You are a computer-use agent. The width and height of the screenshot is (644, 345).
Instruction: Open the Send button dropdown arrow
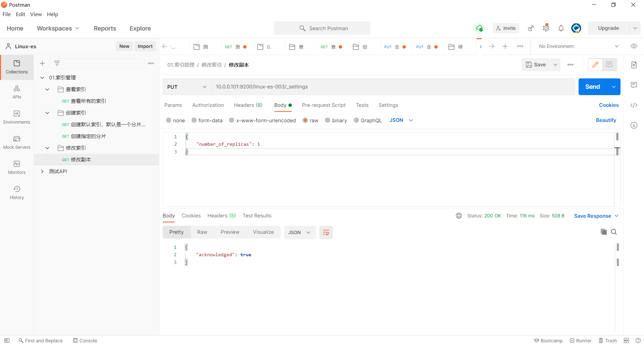[x=614, y=87]
